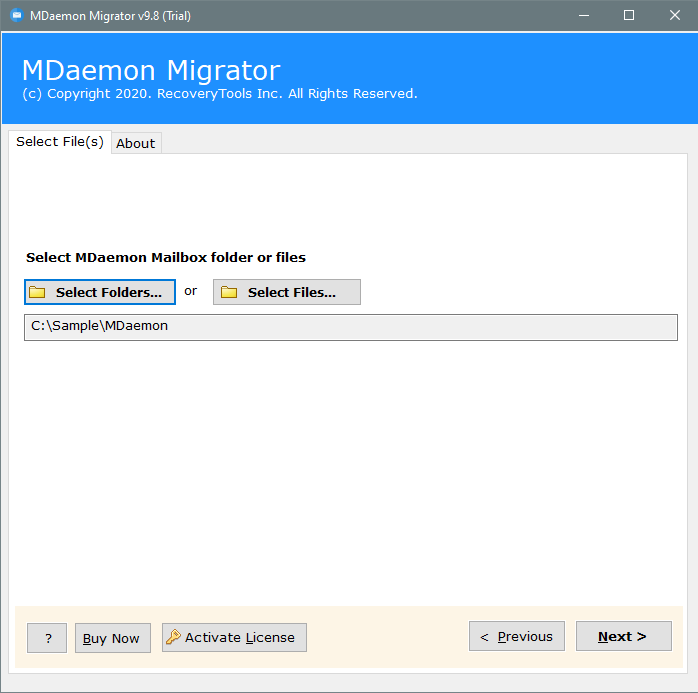
Task: Click the Activate License button
Action: point(234,637)
